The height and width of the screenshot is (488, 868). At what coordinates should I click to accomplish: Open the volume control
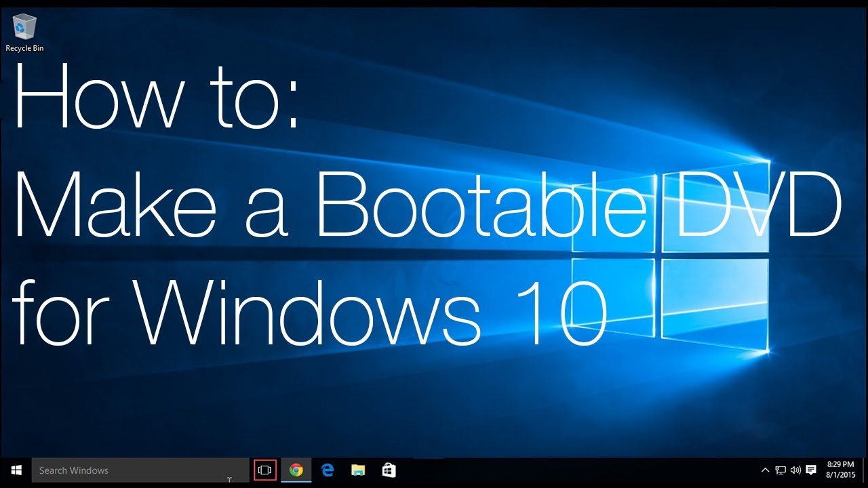(795, 470)
